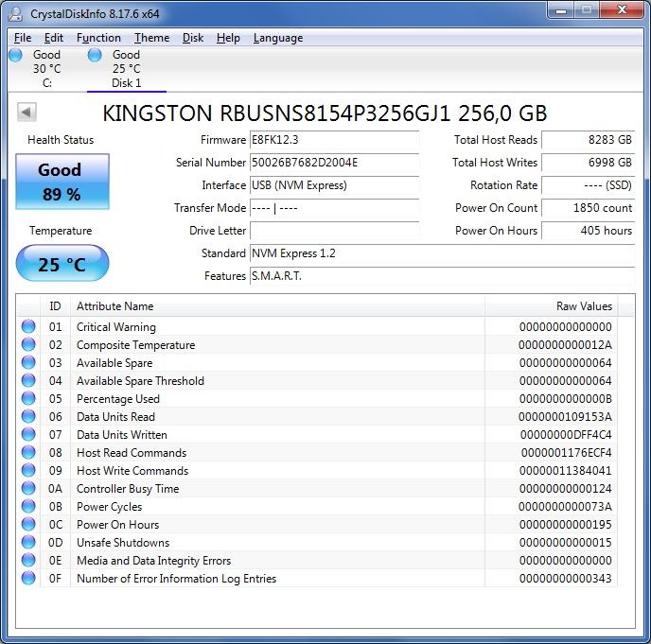Click status orb for Error Information Log Entries
Screen dimensions: 651x644
[x=28, y=578]
